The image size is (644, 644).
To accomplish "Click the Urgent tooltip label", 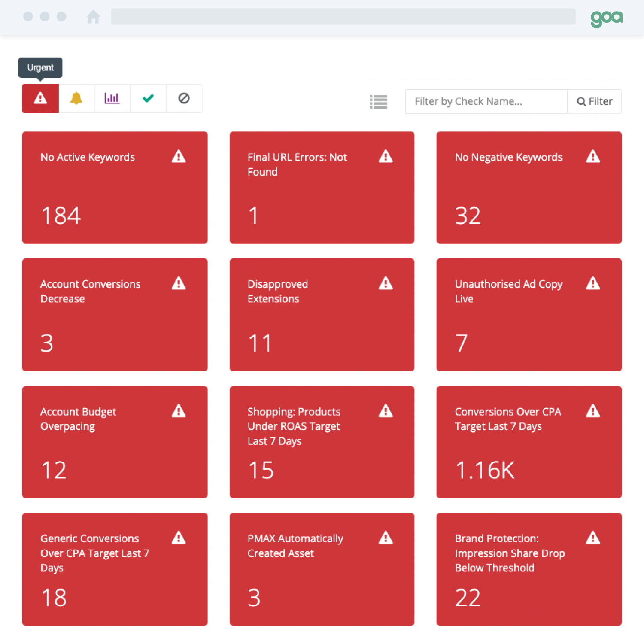I will coord(40,67).
